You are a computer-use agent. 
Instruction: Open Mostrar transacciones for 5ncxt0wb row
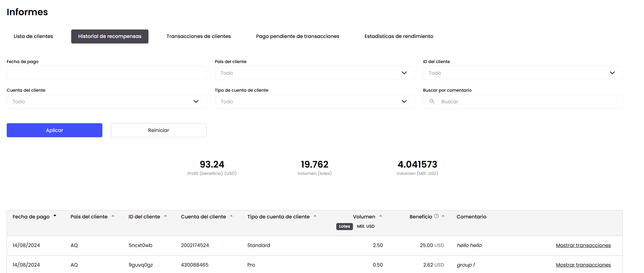[x=583, y=245]
